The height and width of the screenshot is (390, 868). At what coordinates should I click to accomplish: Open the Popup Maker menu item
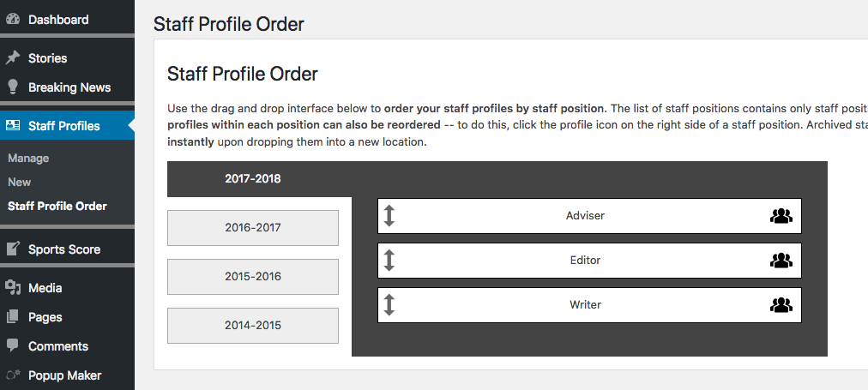[x=67, y=375]
